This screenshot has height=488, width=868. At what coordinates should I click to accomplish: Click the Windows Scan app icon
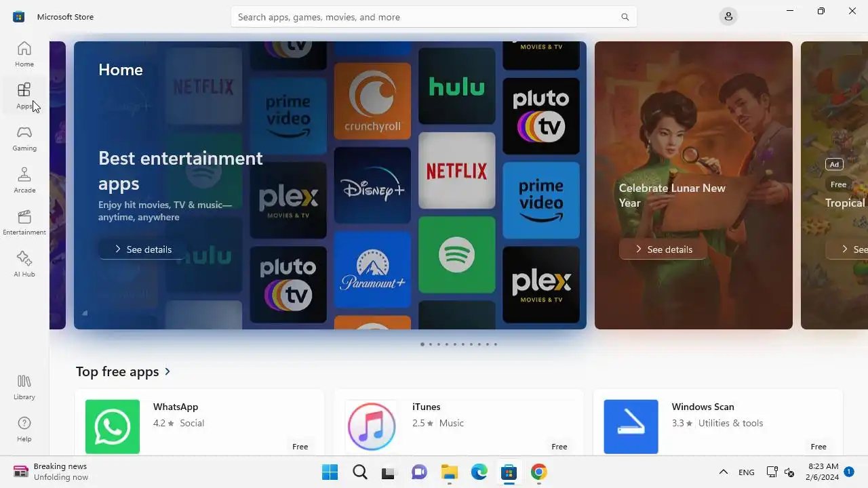pos(631,426)
